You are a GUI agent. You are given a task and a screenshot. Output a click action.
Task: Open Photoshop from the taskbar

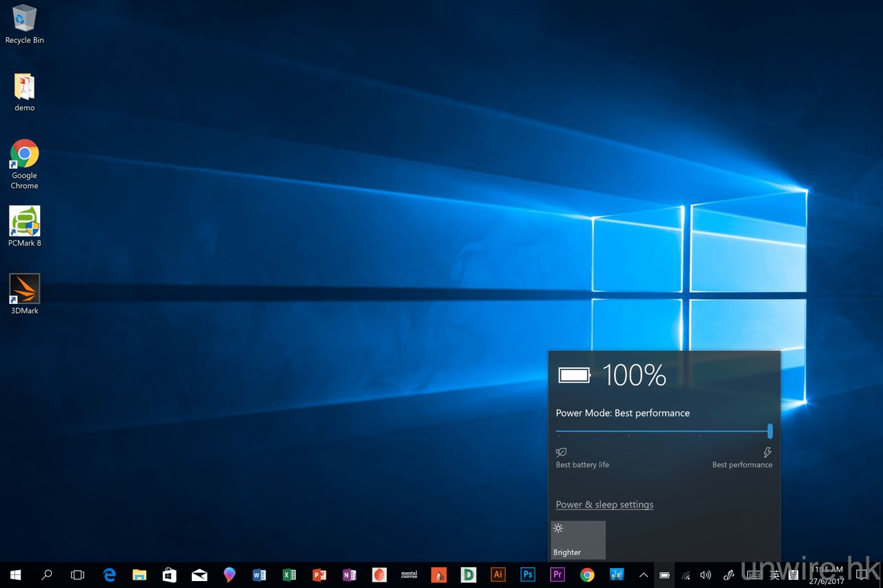528,575
